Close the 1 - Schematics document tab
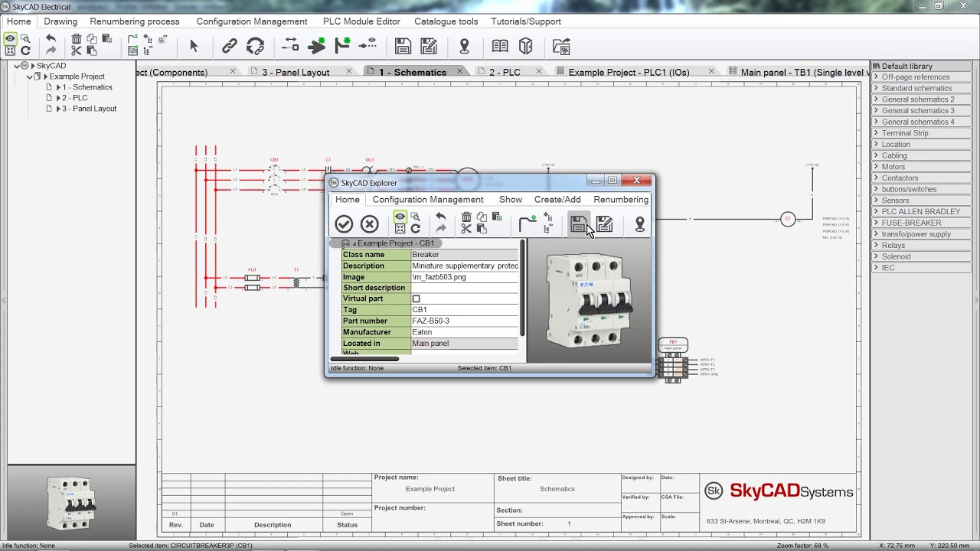This screenshot has height=551, width=980. point(460,71)
